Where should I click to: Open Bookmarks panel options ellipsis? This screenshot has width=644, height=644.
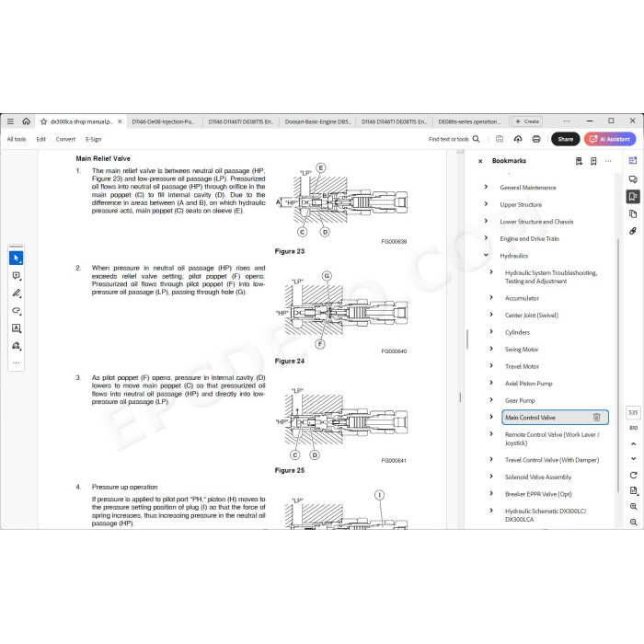(608, 161)
